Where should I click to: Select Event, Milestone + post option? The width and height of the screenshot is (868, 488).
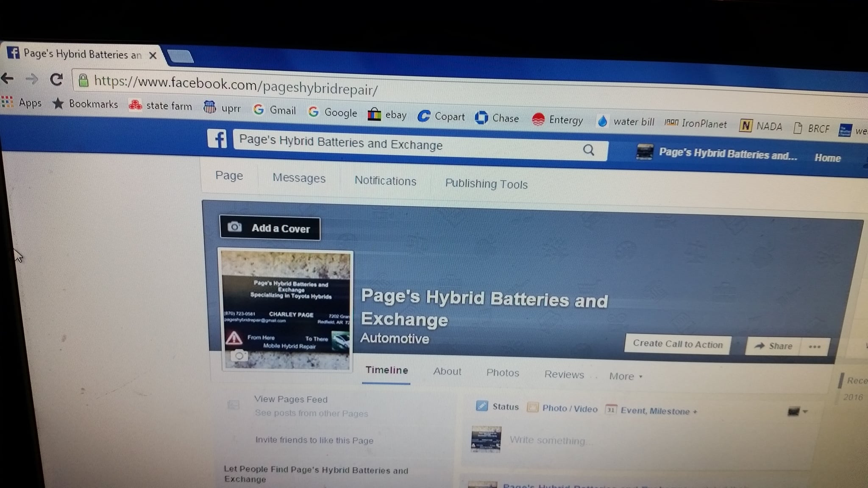pyautogui.click(x=652, y=410)
